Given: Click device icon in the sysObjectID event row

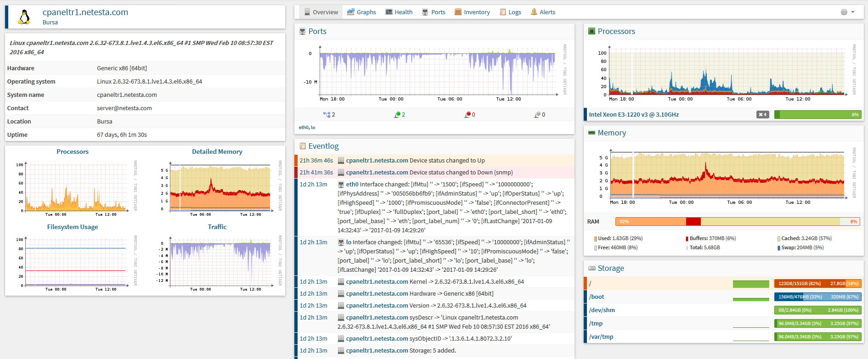Looking at the screenshot, I should coord(341,339).
